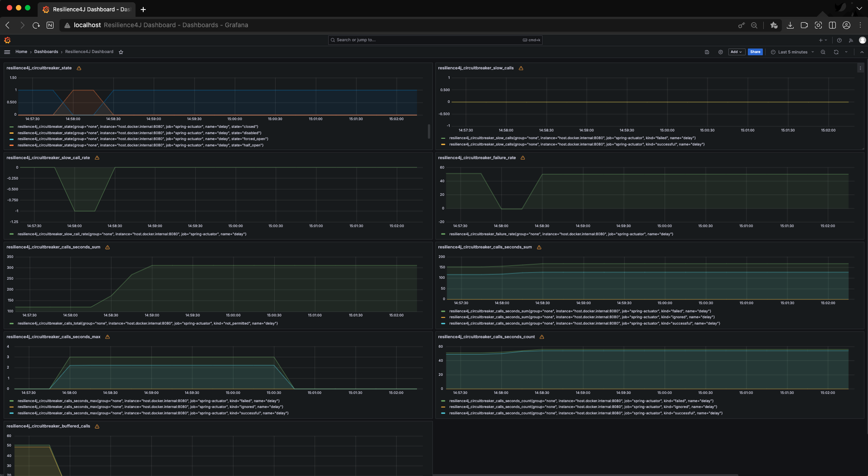Click the Grafana user avatar
This screenshot has width=868, height=476.
[863, 40]
